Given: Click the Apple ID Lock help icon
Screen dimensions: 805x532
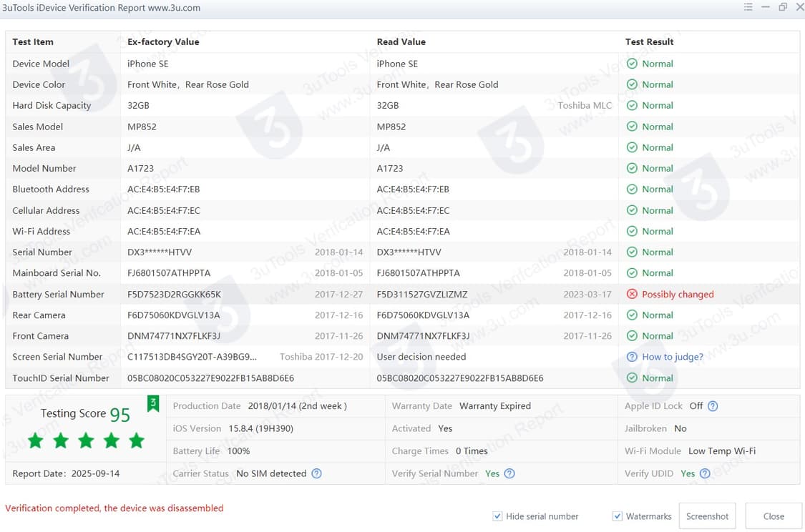Looking at the screenshot, I should pos(713,406).
